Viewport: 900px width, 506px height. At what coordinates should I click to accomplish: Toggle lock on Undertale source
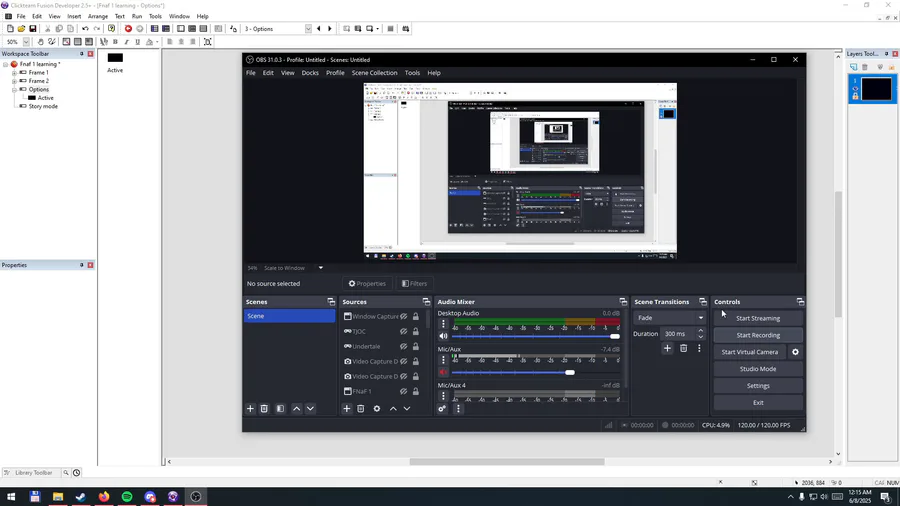[416, 346]
